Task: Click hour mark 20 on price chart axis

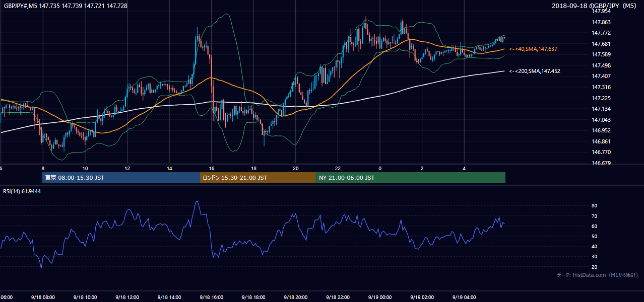Action: [296, 169]
